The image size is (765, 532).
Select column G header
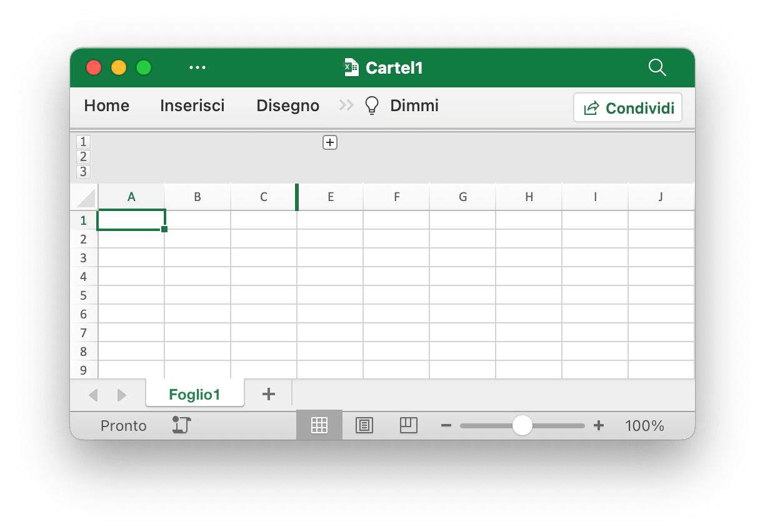click(463, 197)
